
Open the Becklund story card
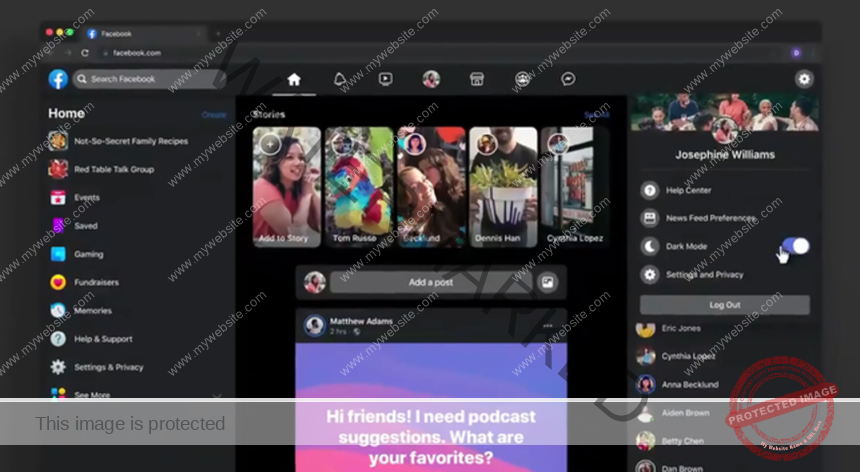tap(431, 187)
